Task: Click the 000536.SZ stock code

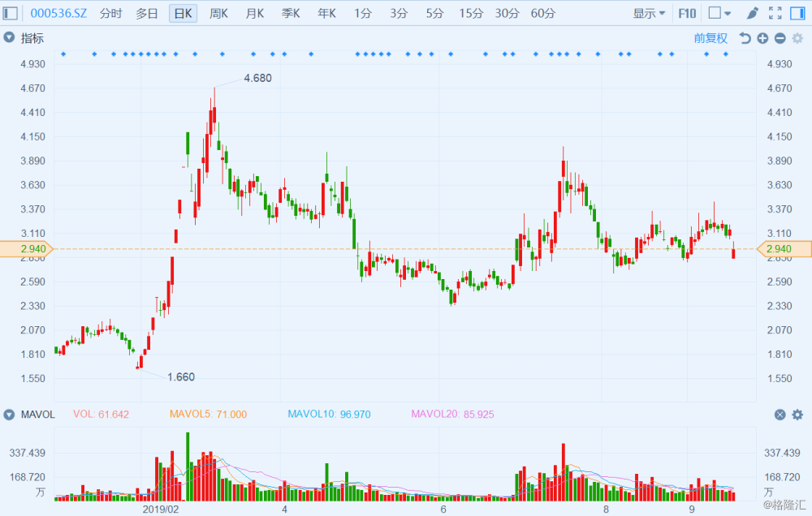Action: [58, 13]
